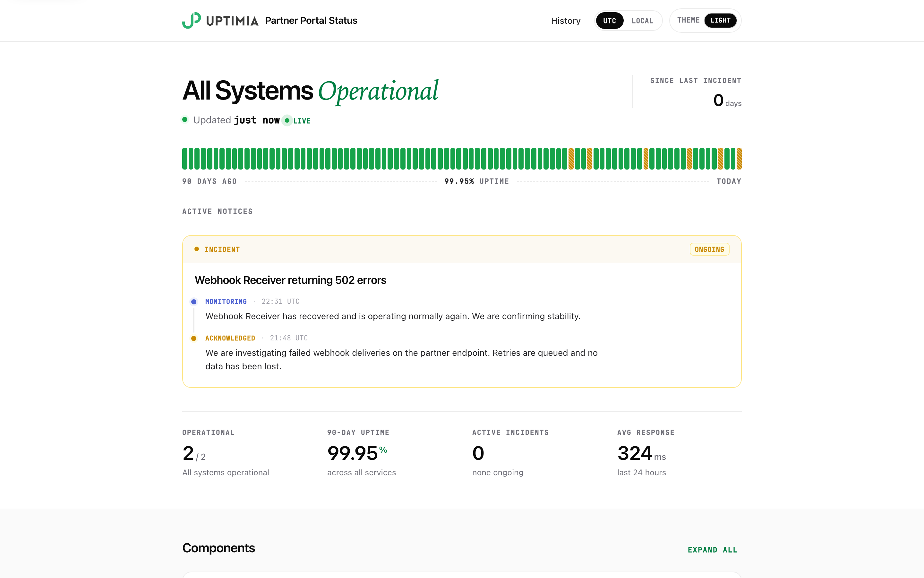The image size is (924, 578).
Task: Click the Components heading
Action: tap(219, 548)
